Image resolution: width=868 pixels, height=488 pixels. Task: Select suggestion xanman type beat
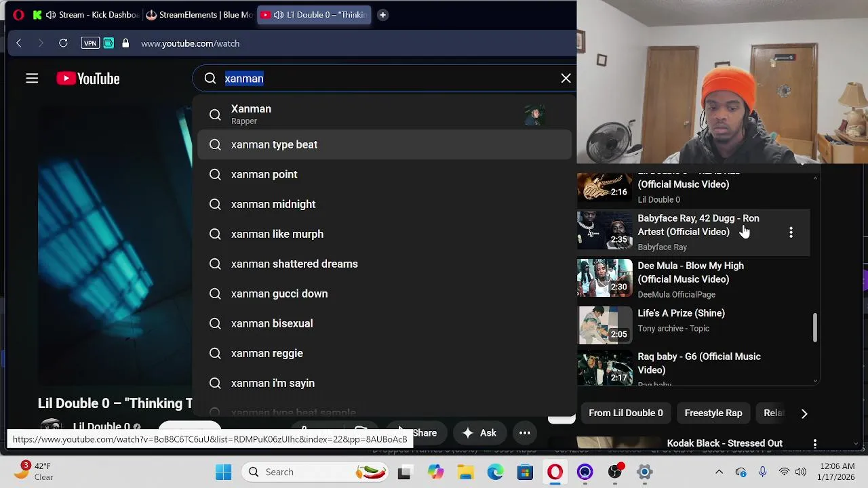tap(384, 144)
